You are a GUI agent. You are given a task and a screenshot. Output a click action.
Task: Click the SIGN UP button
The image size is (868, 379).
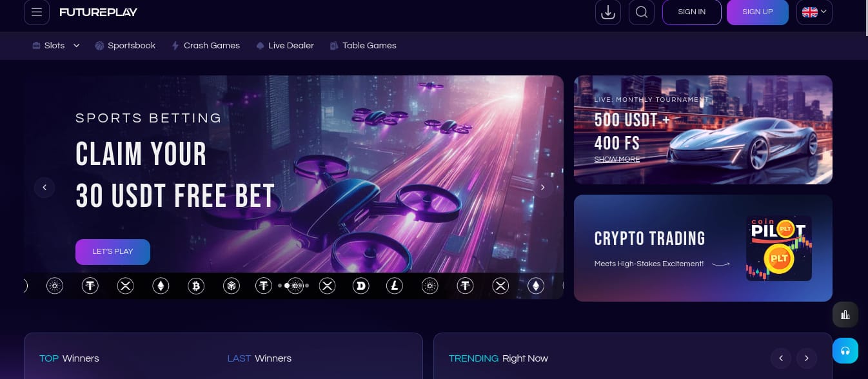757,12
